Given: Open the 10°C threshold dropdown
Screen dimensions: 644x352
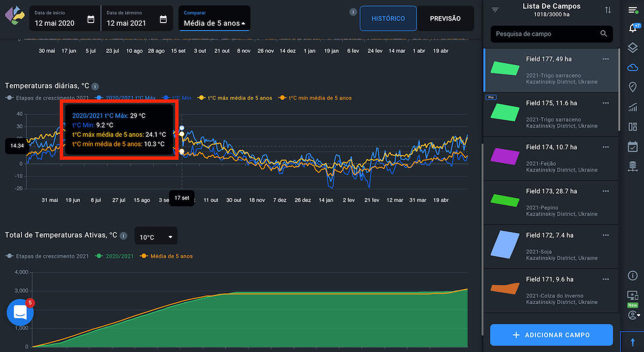Looking at the screenshot, I should pos(156,237).
